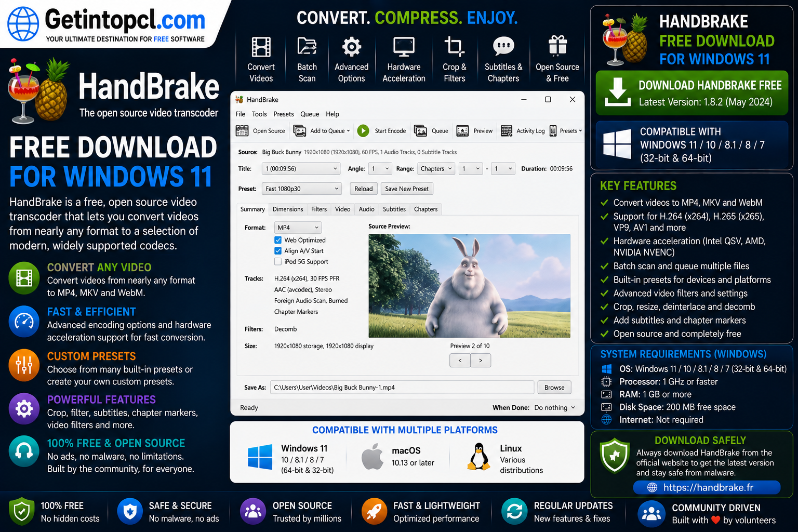Screen dimensions: 798x532
Task: Click the Batch Scan folder icon
Action: pyautogui.click(x=307, y=46)
